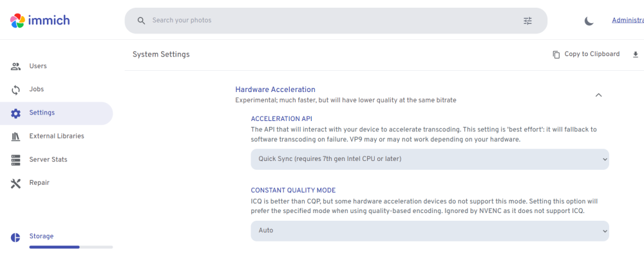Click the External Libraries books icon
This screenshot has width=644, height=253.
15,136
